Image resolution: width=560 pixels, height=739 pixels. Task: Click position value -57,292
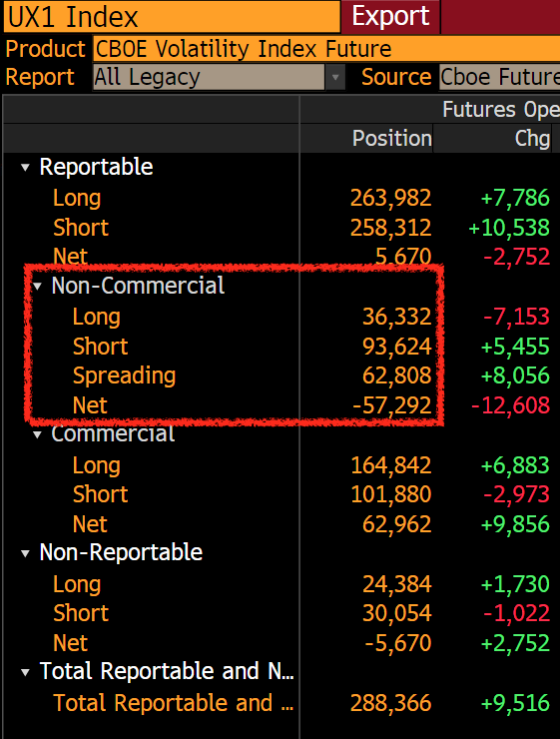pyautogui.click(x=392, y=405)
